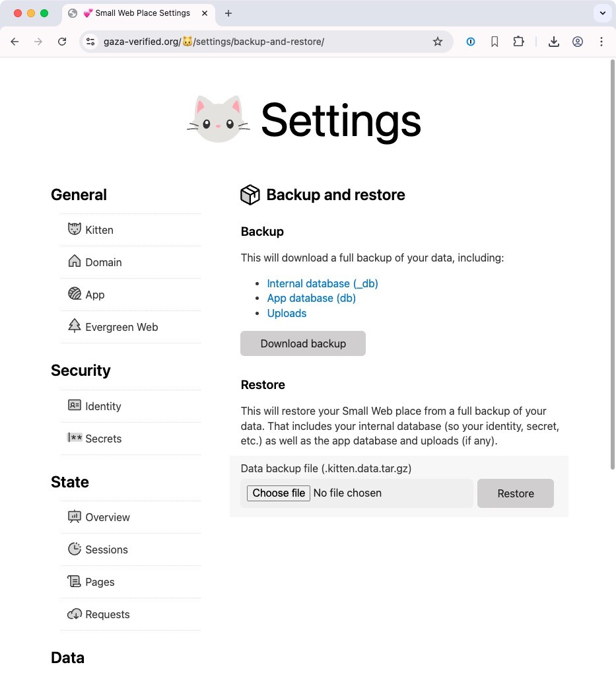This screenshot has height=673, width=616.
Task: Click the Sessions clock icon
Action: 75,549
